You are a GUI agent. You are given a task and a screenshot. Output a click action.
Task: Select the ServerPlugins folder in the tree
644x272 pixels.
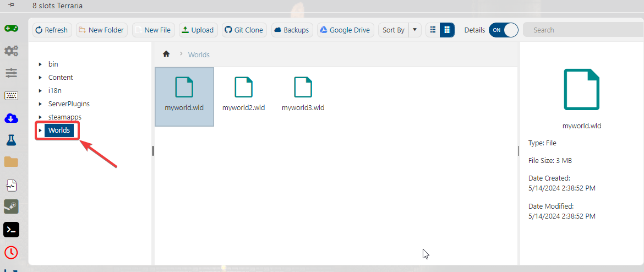pos(69,104)
